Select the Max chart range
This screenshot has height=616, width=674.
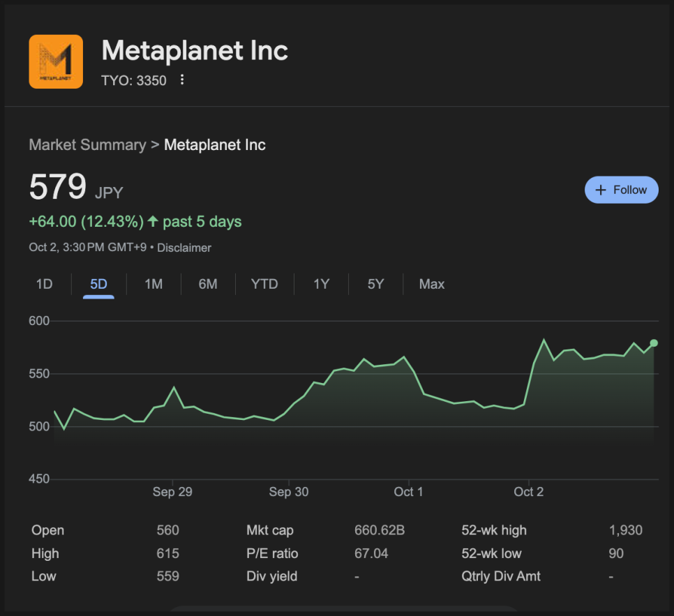tap(431, 284)
